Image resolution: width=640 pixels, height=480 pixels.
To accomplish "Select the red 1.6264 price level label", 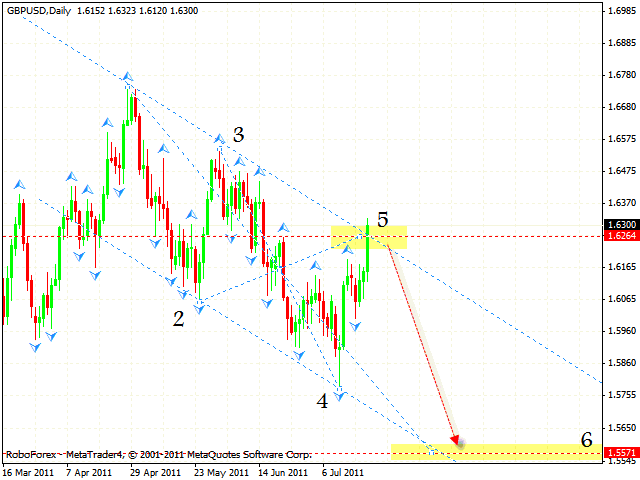I will tap(622, 236).
